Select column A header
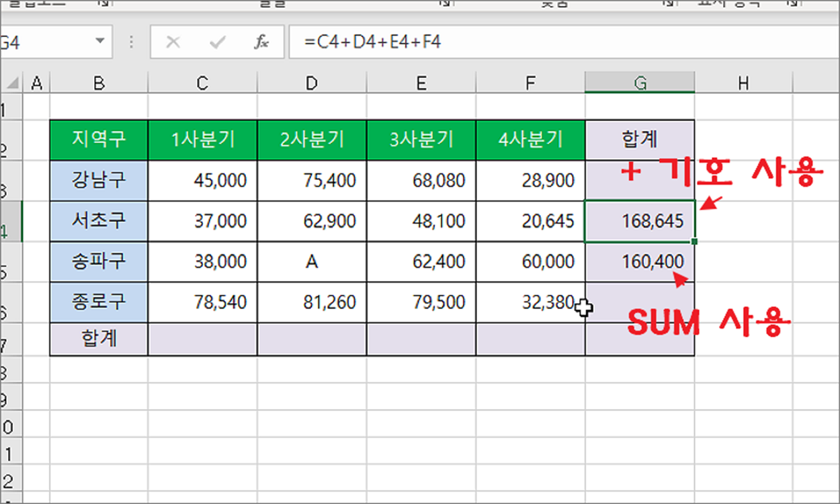 (x=36, y=83)
